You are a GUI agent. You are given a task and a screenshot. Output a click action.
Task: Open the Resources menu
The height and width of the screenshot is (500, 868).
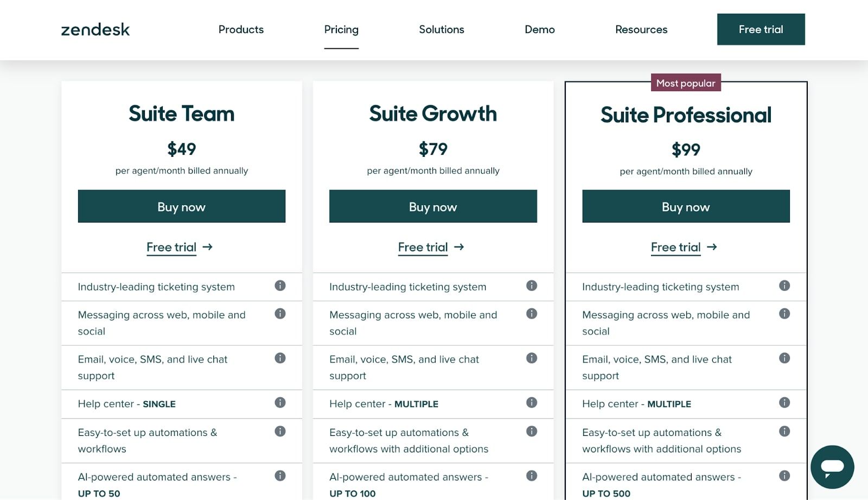click(641, 29)
